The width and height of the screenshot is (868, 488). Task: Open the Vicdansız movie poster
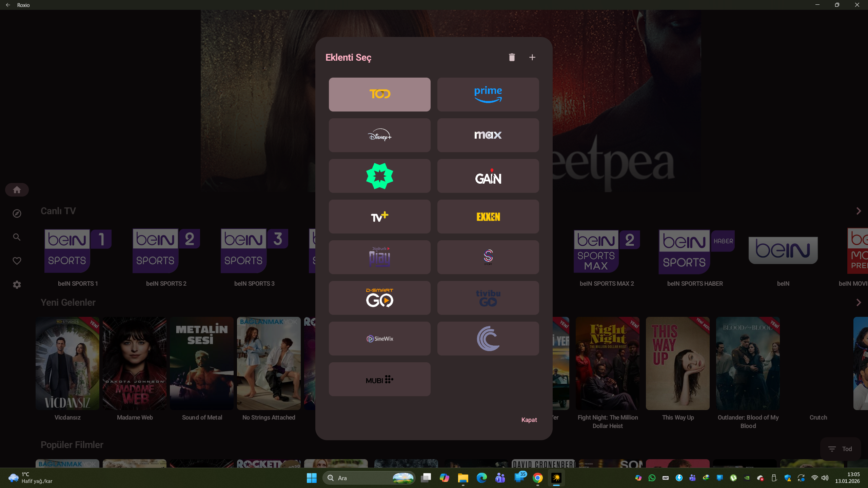(x=67, y=363)
